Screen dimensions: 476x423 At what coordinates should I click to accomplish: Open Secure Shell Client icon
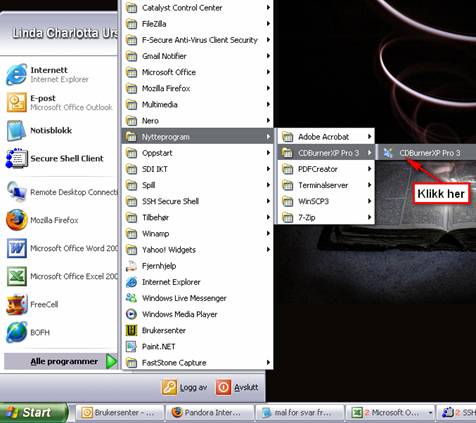pos(16,158)
